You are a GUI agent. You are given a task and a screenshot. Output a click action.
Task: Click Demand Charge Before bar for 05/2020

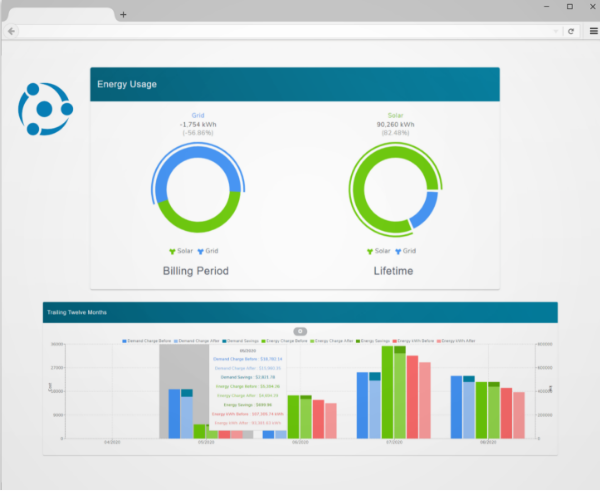point(174,414)
